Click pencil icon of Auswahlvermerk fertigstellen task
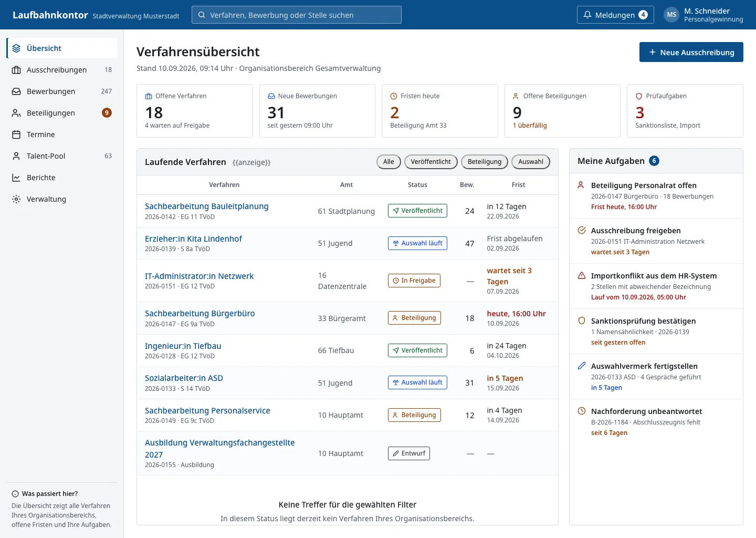The image size is (756, 538). tap(581, 366)
